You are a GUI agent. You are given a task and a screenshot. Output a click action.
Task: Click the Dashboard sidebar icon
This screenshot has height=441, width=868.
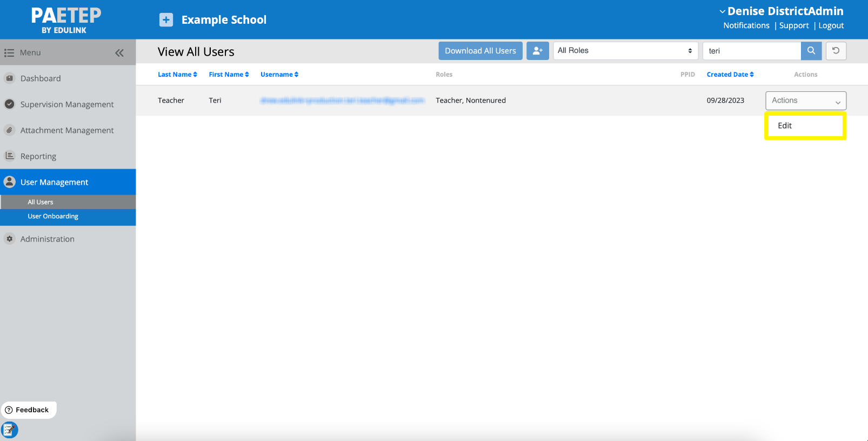coord(10,78)
